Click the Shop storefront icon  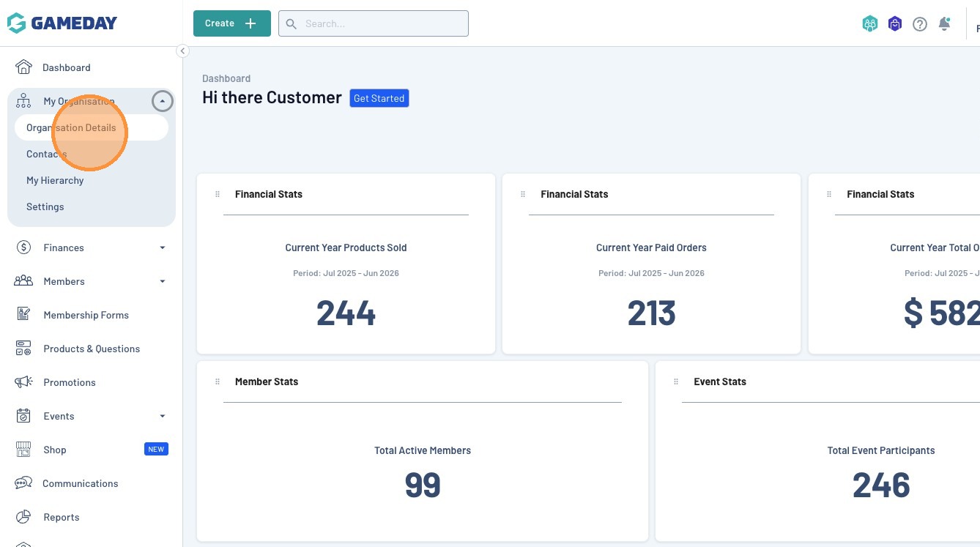coord(23,450)
